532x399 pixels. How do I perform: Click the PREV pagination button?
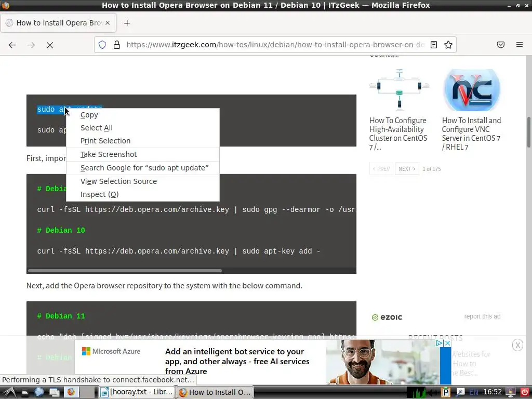coord(381,169)
